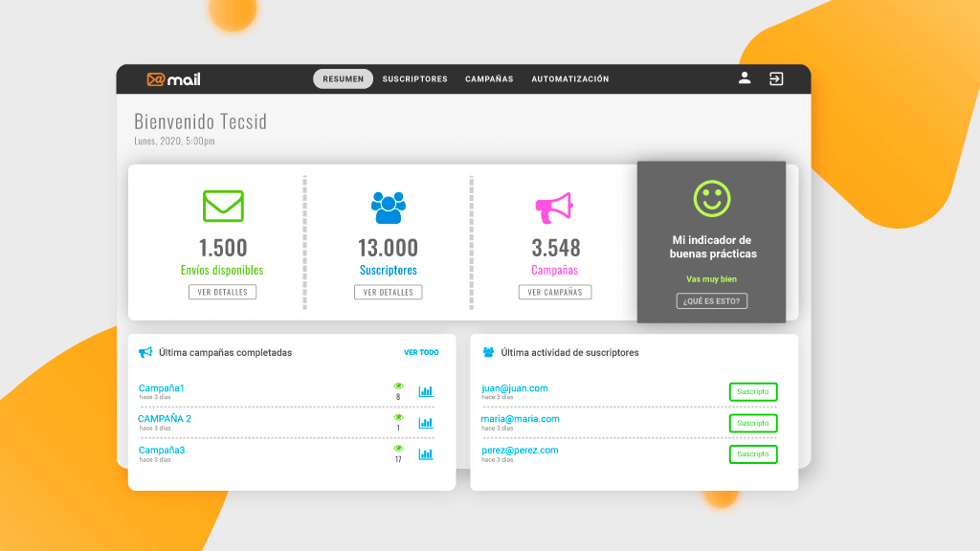Open bar chart stats for CAMPAÑA 2
Image resolution: width=980 pixels, height=551 pixels.
point(426,422)
